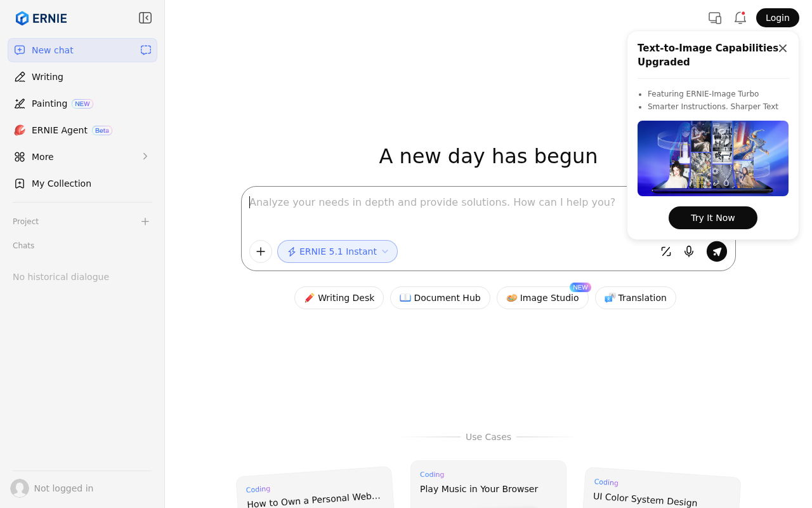Viewport: 812px width, 508px height.
Task: Open 'Play Music in Your Browser' card
Action: [488, 484]
